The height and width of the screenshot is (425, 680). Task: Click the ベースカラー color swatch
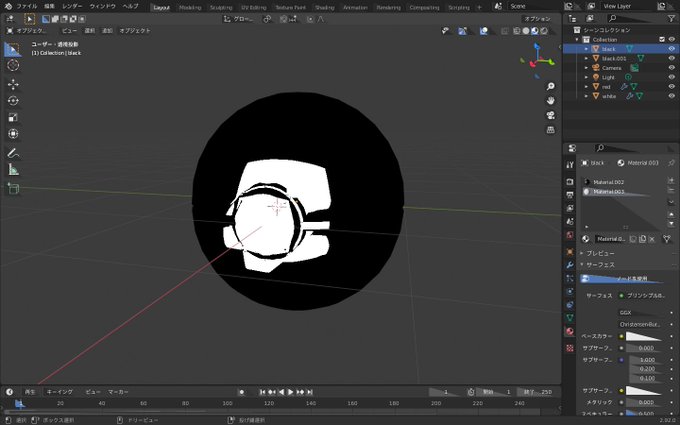643,337
